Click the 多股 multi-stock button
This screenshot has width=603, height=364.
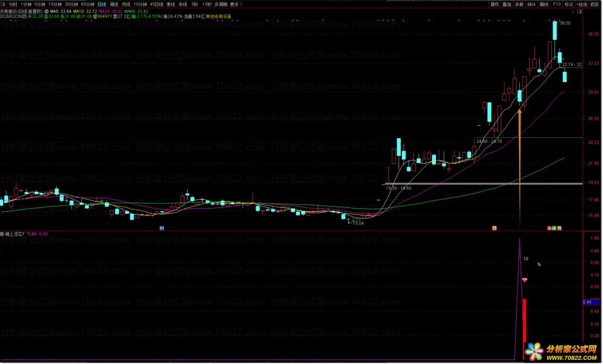click(x=519, y=5)
